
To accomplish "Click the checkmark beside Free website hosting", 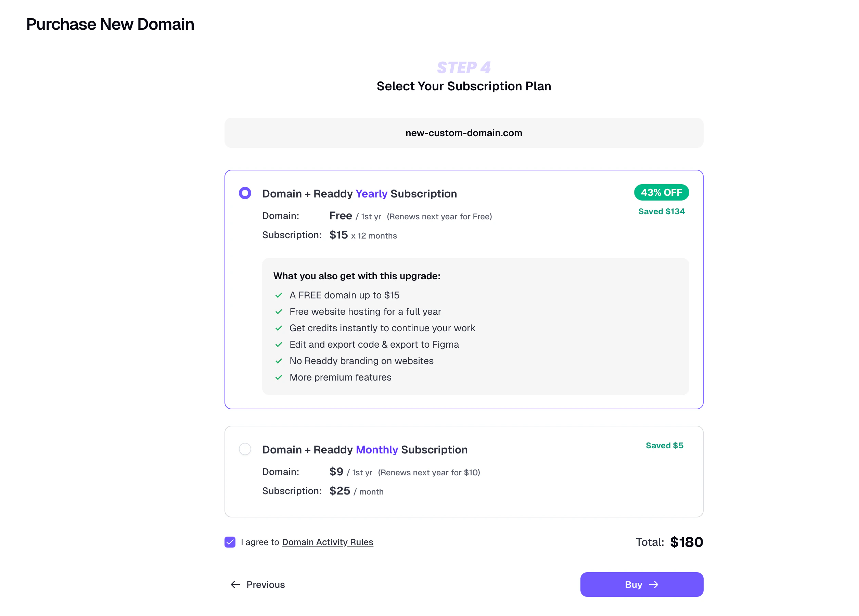I will pos(279,311).
